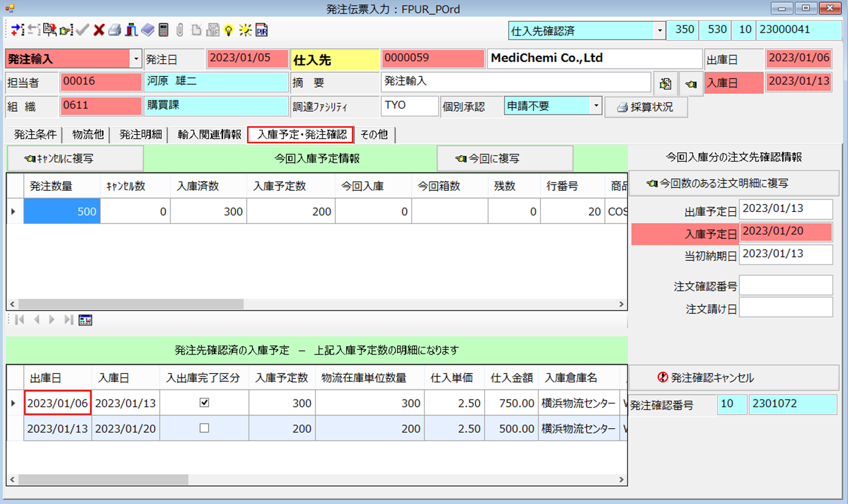848x504 pixels.
Task: Open the 輸入関連情報 tab
Action: click(x=209, y=134)
